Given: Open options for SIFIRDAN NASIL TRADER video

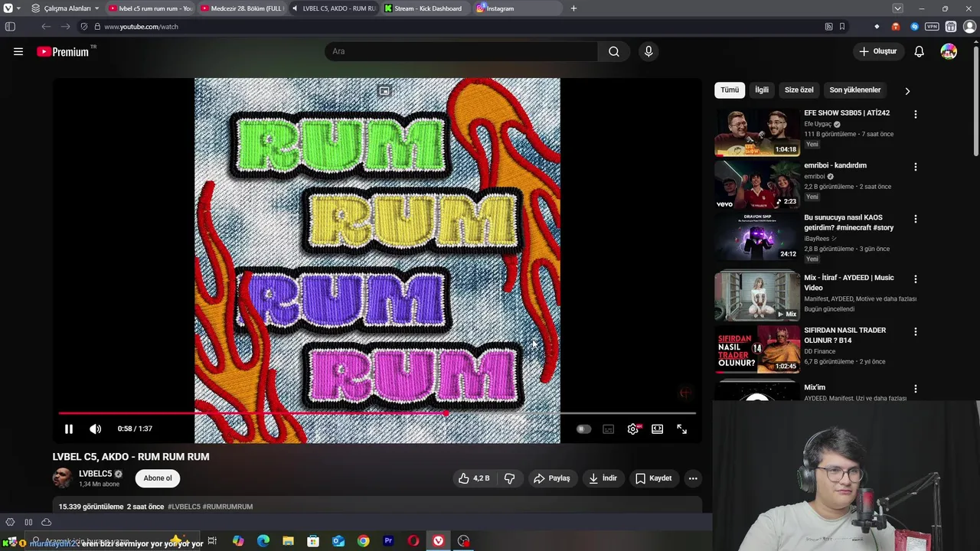Looking at the screenshot, I should 915,331.
